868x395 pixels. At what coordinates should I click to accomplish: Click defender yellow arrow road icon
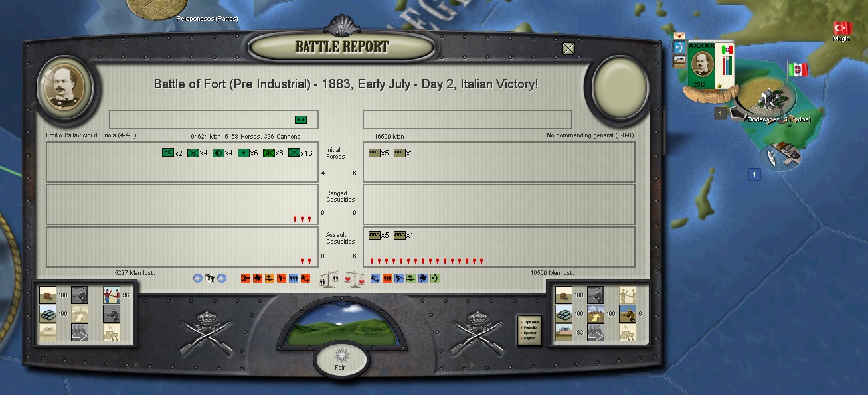[x=595, y=313]
